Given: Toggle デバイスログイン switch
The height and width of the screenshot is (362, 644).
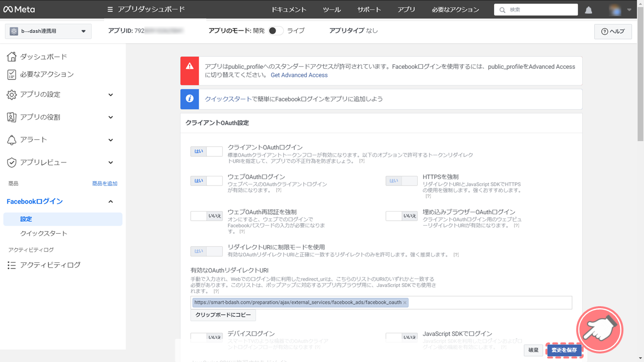Looking at the screenshot, I should pyautogui.click(x=206, y=337).
